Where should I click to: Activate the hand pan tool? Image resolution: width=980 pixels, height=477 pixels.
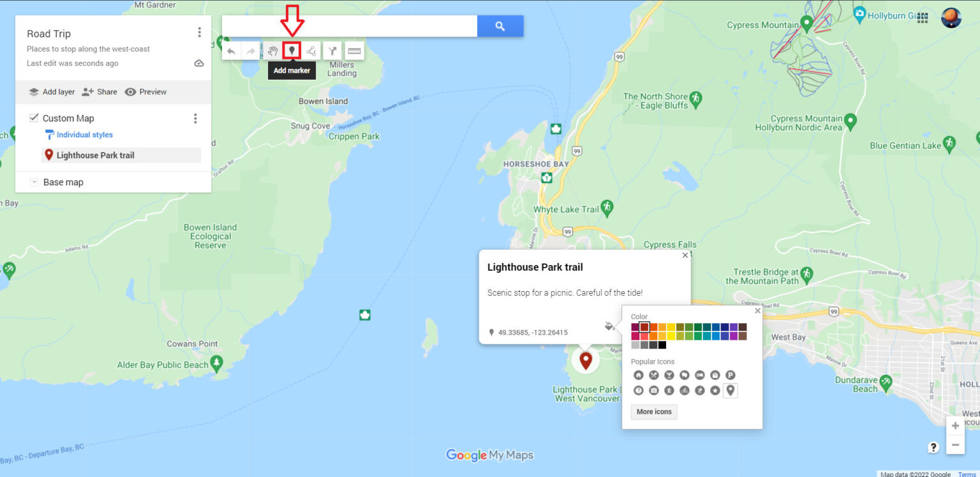click(x=272, y=50)
